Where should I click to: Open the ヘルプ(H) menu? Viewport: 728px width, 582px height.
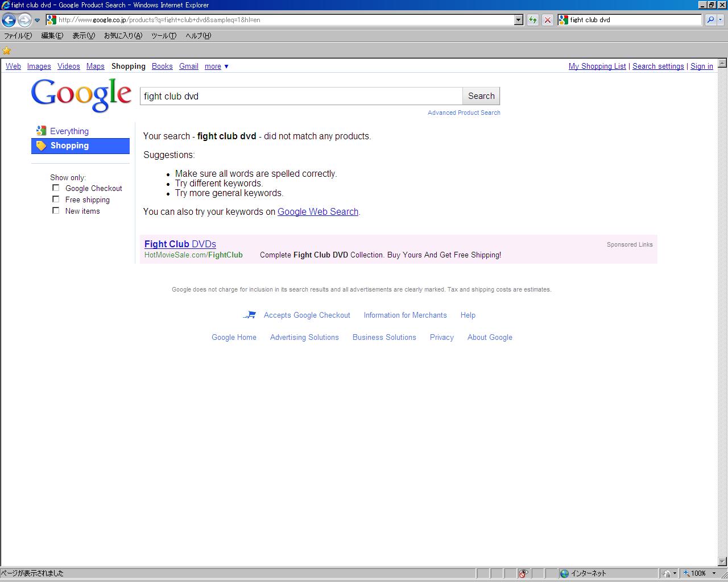(198, 35)
